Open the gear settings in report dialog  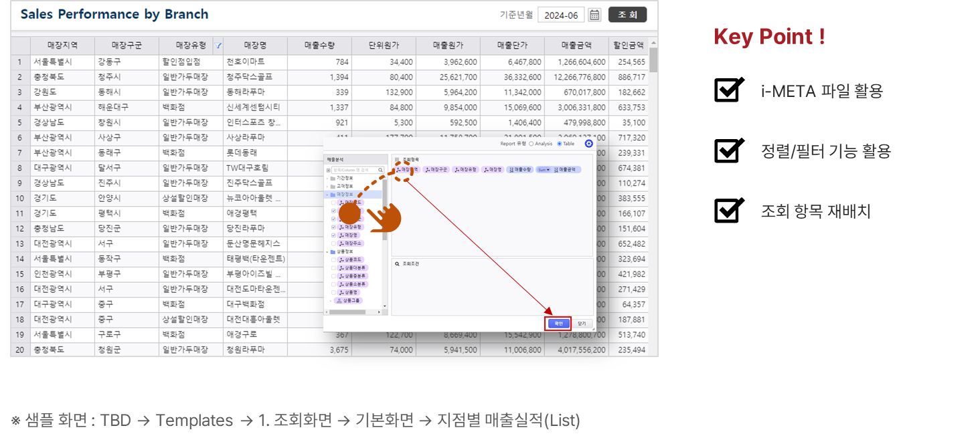coord(588,144)
